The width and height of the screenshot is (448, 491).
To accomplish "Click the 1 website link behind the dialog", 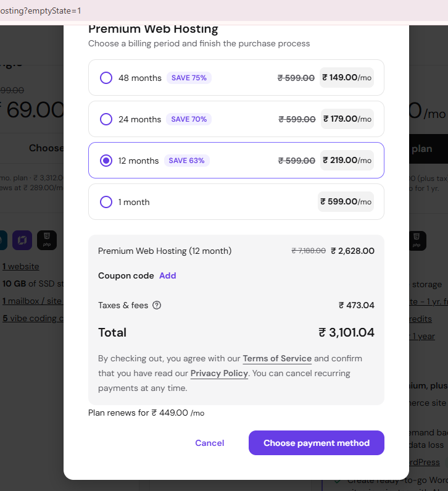I will click(21, 266).
